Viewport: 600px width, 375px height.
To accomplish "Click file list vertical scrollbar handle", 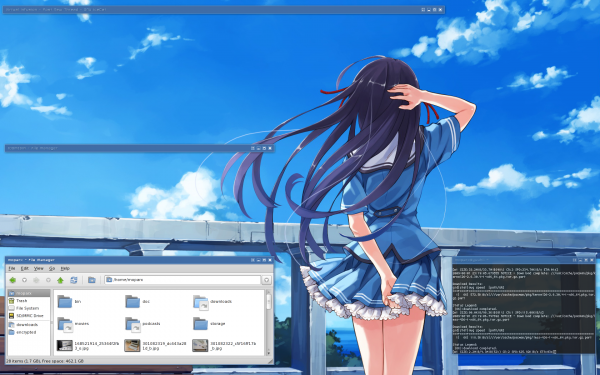I will coord(269,302).
